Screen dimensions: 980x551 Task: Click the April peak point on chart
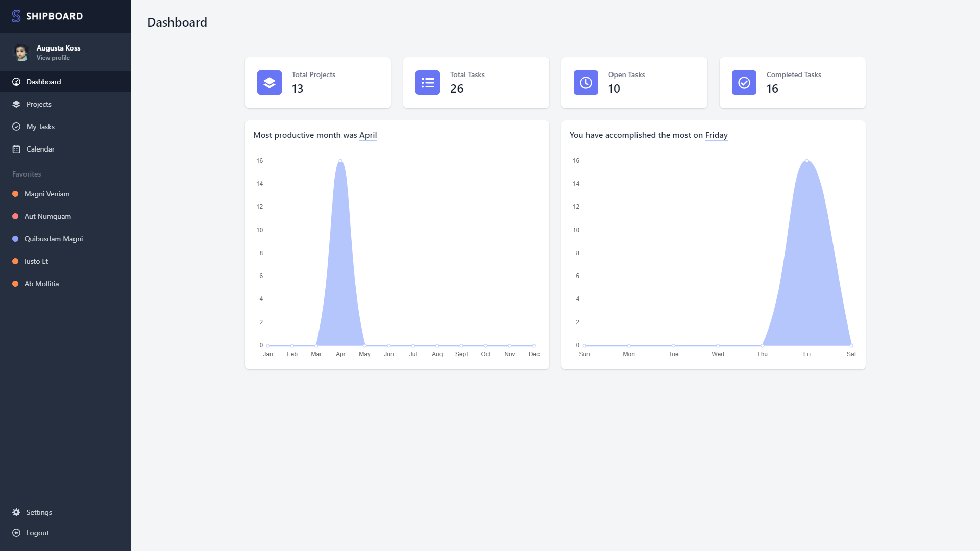click(340, 161)
